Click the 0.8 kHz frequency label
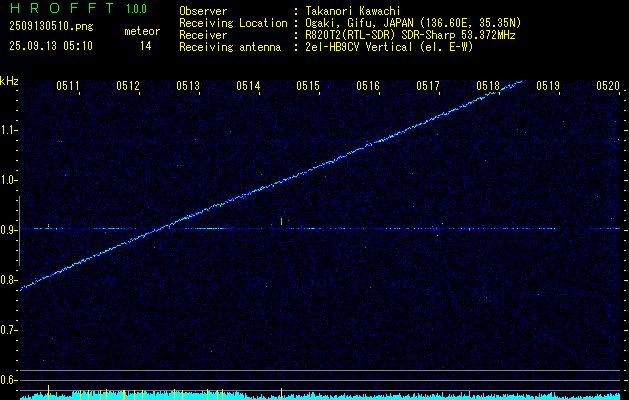 [7, 280]
